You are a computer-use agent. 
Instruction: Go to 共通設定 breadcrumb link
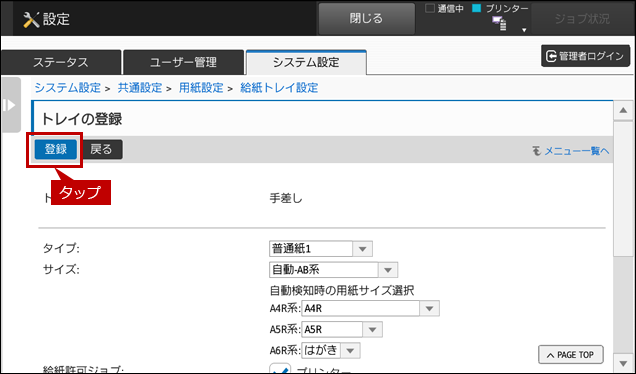[140, 88]
